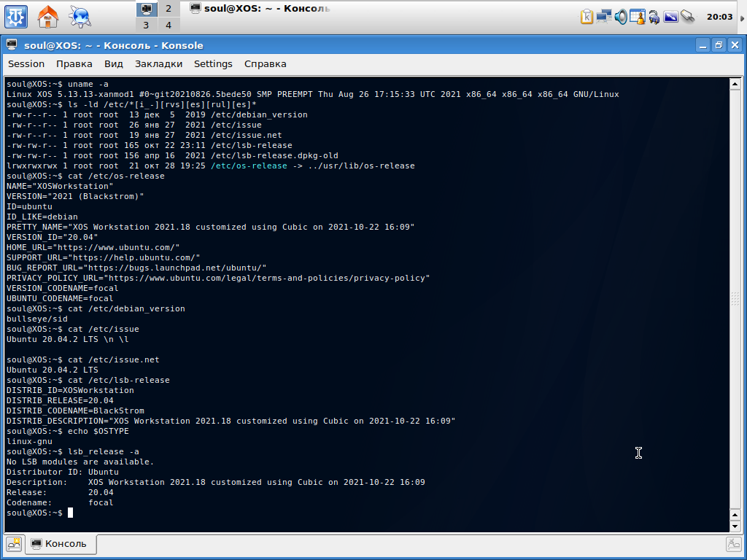Screen dimensions: 747x560
Task: Click the new session button in tab bar
Action: tap(14, 544)
